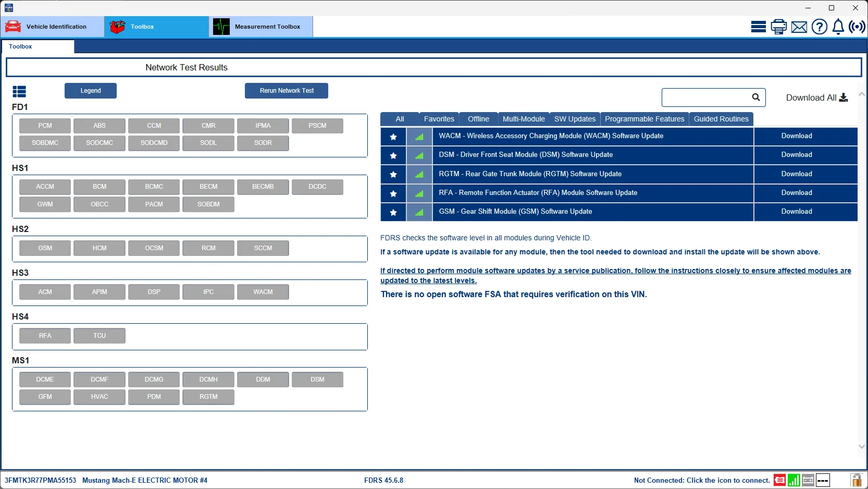Click the magnifier search icon

pos(756,97)
